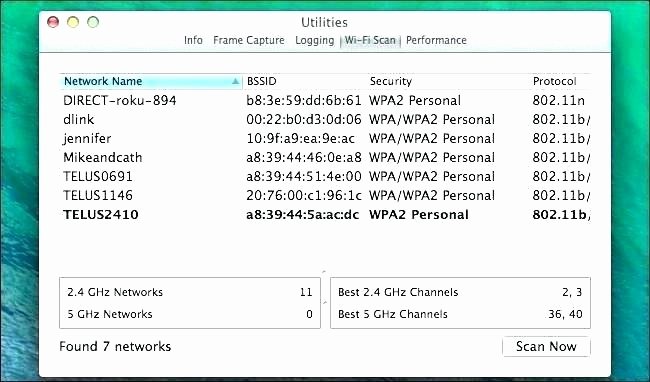This screenshot has width=650, height=382.
Task: Go to the Performance tab
Action: [436, 40]
